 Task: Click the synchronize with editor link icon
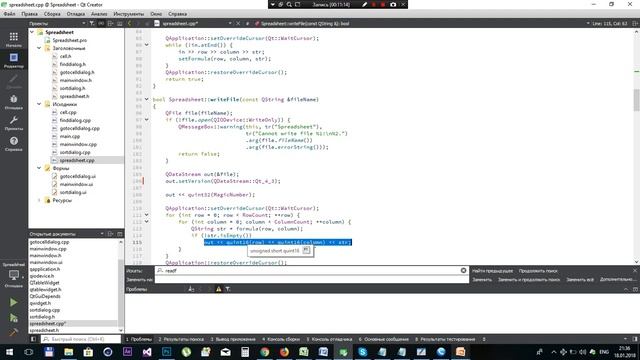pyautogui.click(x=101, y=24)
